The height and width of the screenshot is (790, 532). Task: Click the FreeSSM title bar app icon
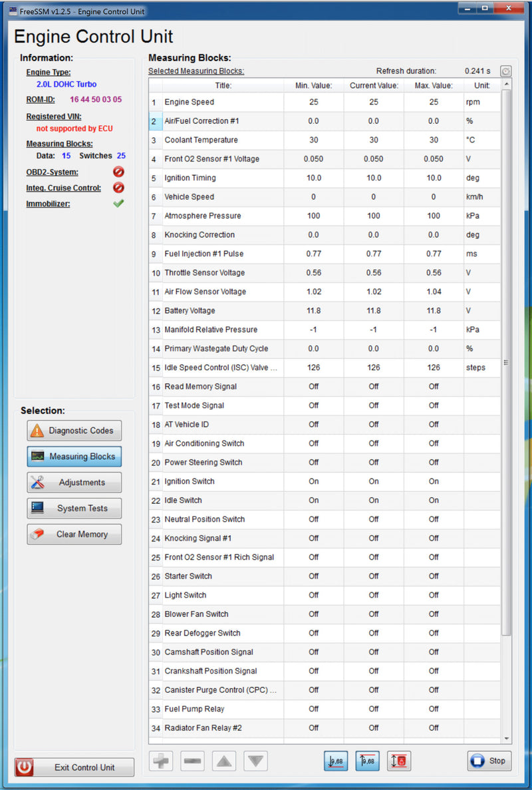tap(13, 11)
